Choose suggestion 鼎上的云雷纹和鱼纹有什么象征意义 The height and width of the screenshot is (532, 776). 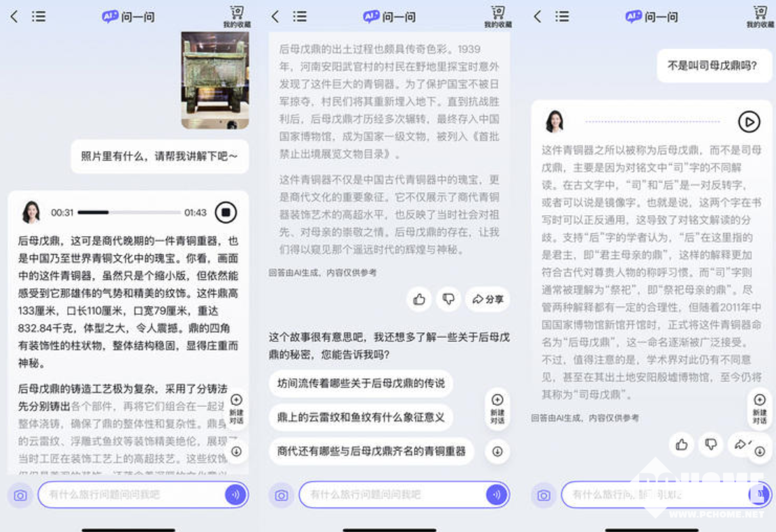point(360,418)
